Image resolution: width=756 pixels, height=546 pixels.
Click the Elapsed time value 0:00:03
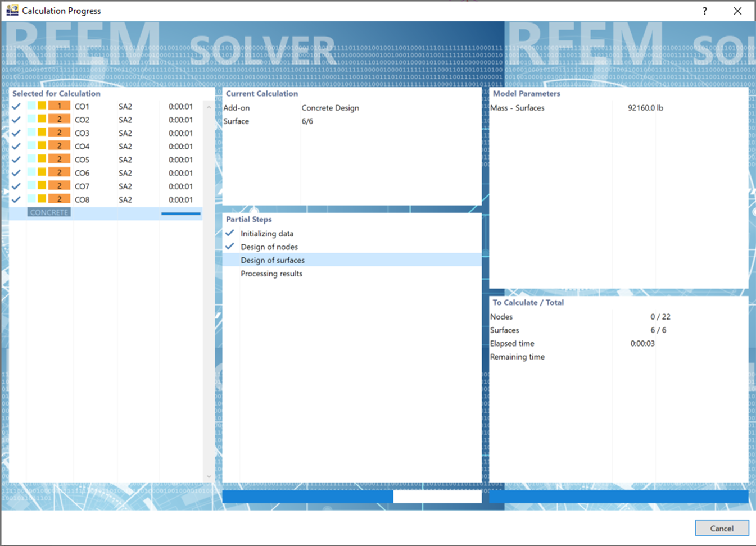coord(642,344)
